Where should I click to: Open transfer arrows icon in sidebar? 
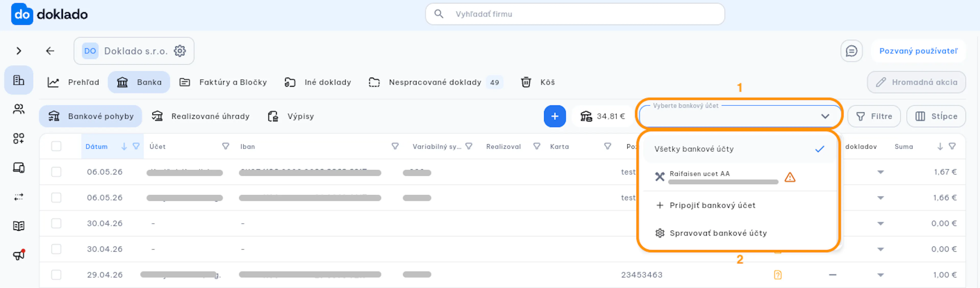19,197
